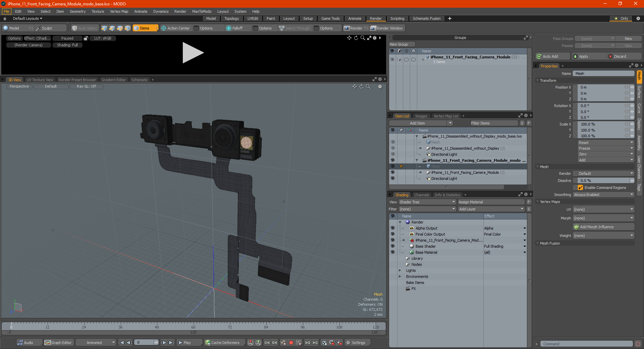Expand the iPhone_11_Front_Facing_Camera_Module (2) item
Screen dimensions: 644x349
tap(421, 172)
